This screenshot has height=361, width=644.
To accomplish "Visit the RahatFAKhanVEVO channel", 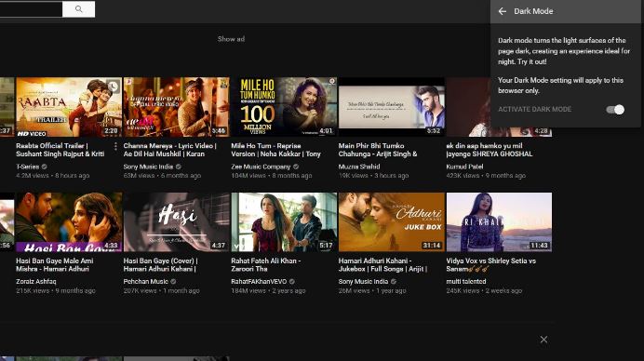I will pyautogui.click(x=259, y=282).
